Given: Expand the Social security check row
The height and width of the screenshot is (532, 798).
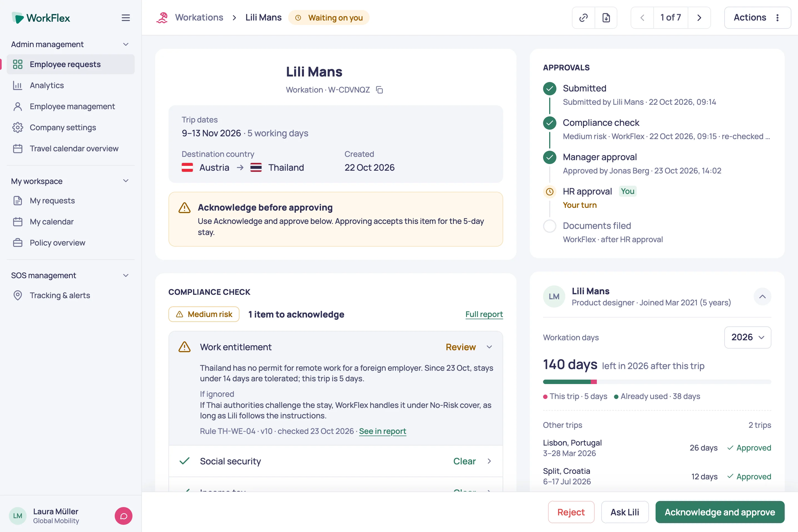Looking at the screenshot, I should (336, 461).
